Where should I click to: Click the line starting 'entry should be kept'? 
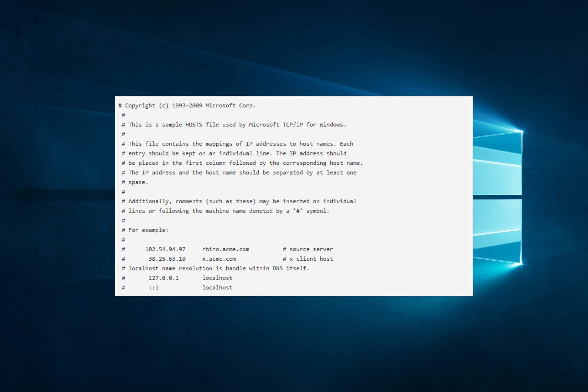coord(234,153)
